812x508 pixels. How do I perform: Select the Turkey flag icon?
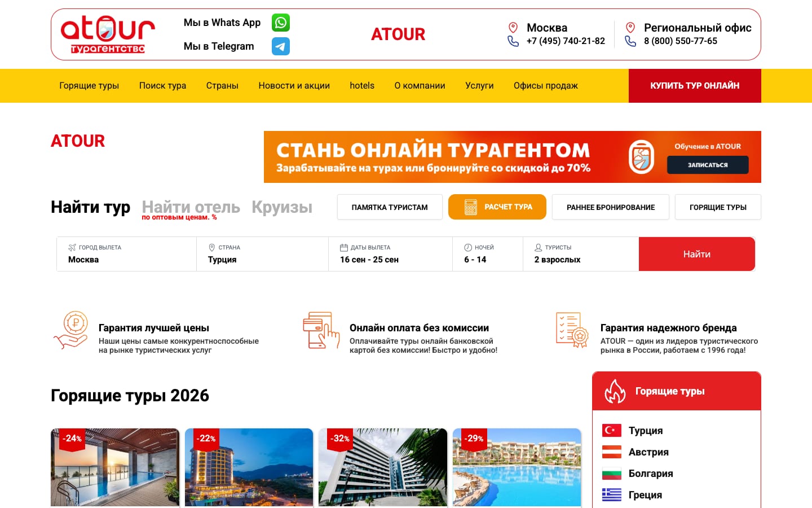click(x=612, y=431)
